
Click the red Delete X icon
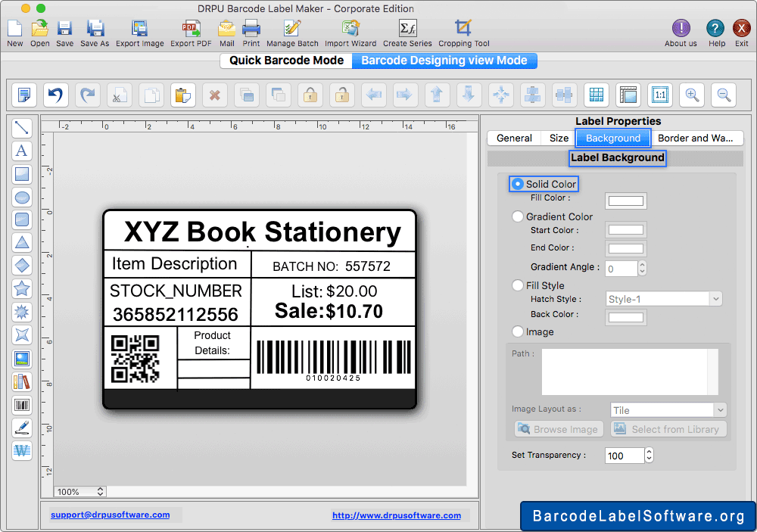point(215,95)
